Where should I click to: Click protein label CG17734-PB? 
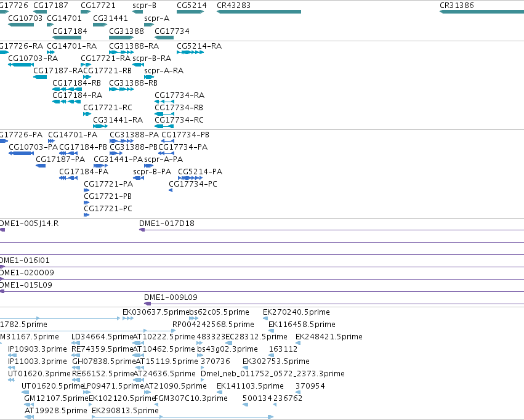185,135
